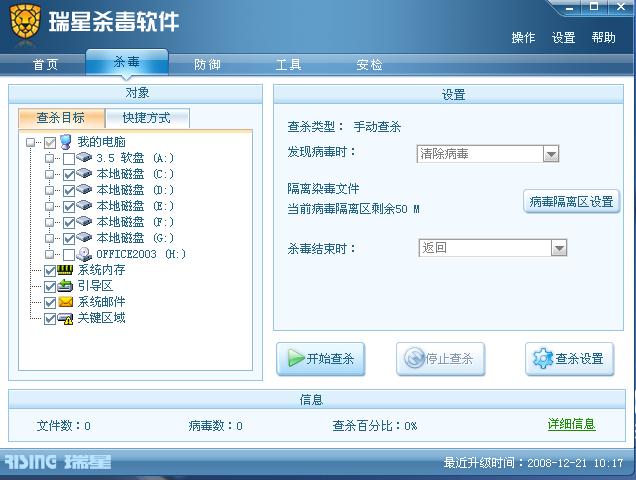Viewport: 636px width, 480px height.
Task: Click the green play icon on 开始查杀
Action: pos(296,358)
